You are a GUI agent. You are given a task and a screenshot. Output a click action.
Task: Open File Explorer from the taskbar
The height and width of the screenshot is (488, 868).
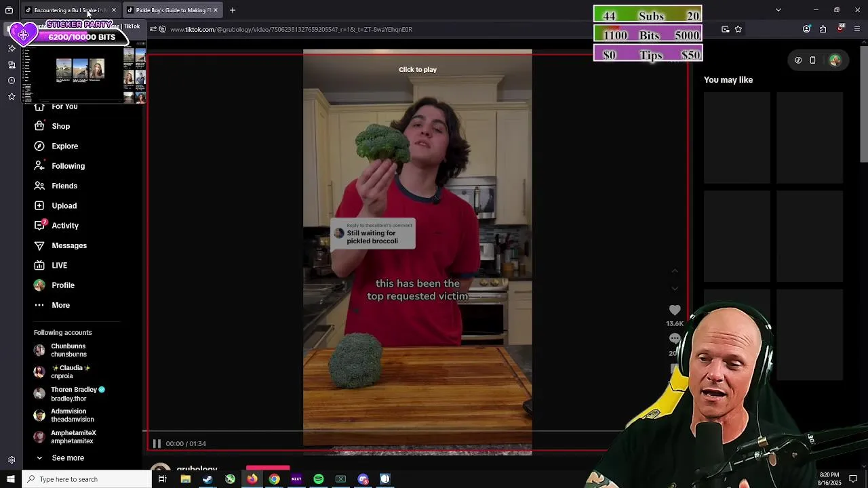pyautogui.click(x=185, y=479)
